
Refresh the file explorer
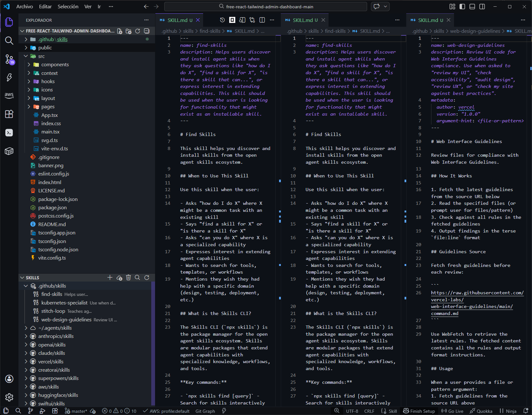click(138, 31)
